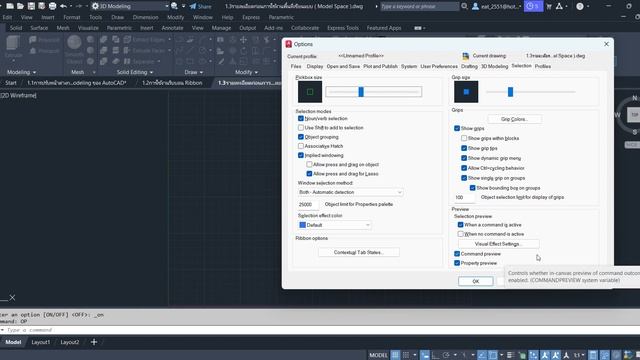Uncheck Show grips checkbox
The image size is (640, 360).
(457, 128)
